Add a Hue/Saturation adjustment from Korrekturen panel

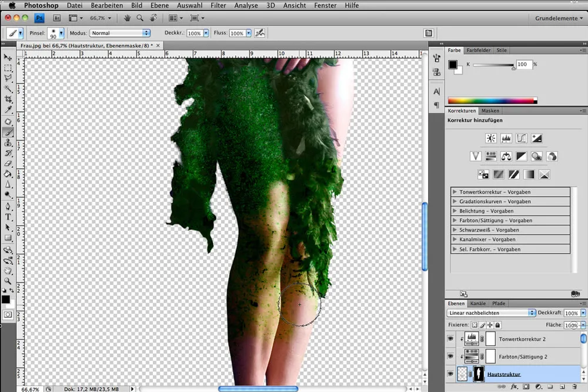[492, 156]
